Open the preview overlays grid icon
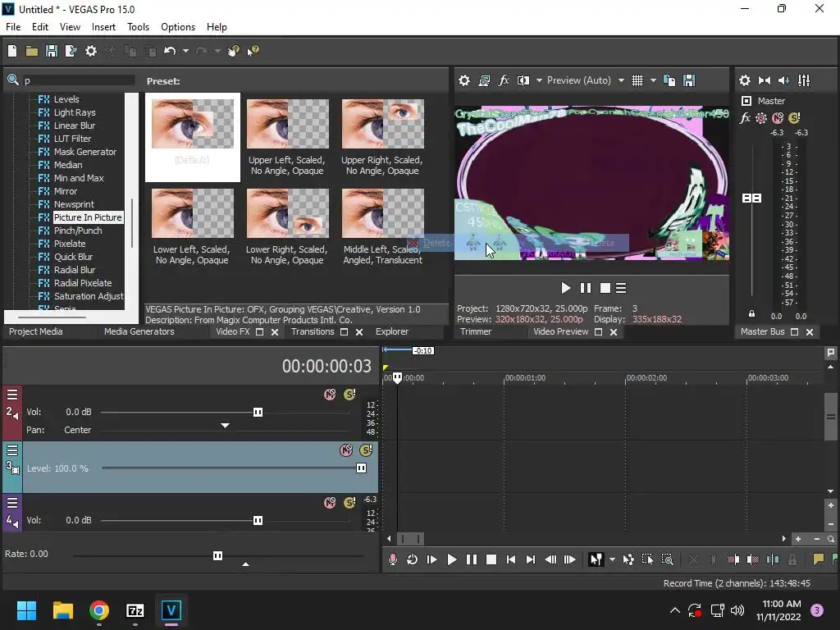Viewport: 840px width, 630px height. click(637, 80)
